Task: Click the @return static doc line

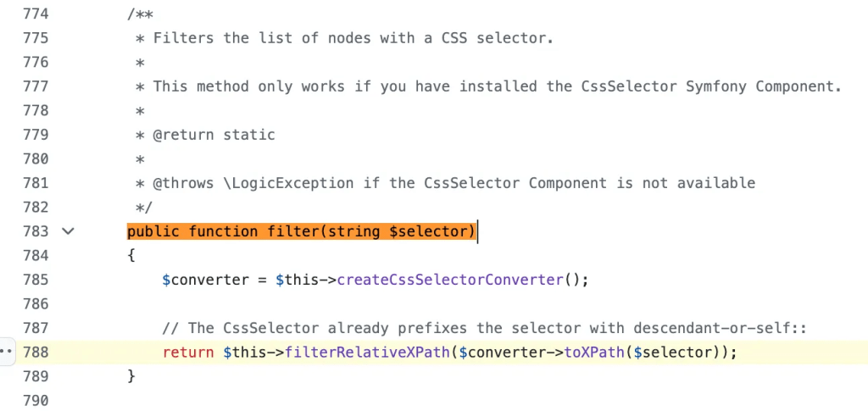Action: 214,135
